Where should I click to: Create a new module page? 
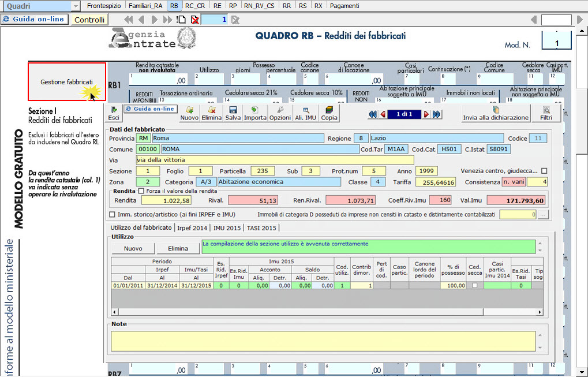[x=182, y=20]
